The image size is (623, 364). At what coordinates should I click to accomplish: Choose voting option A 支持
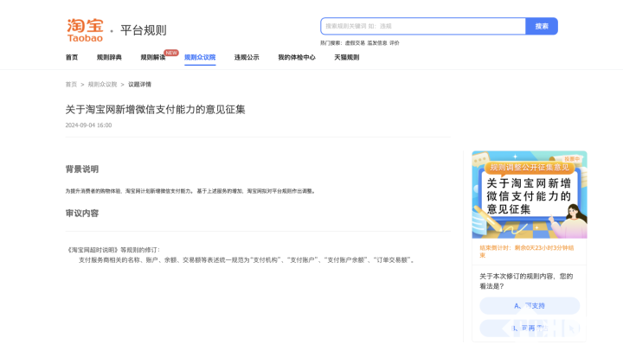(530, 306)
